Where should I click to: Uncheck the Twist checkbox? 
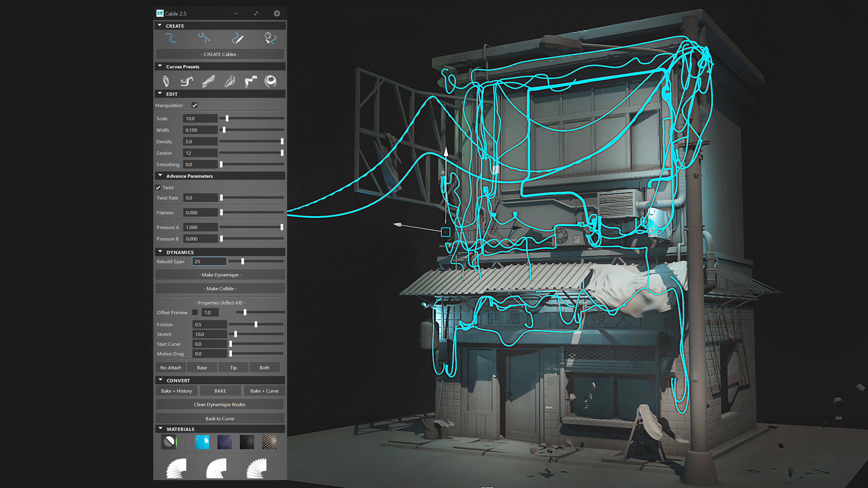tap(158, 188)
